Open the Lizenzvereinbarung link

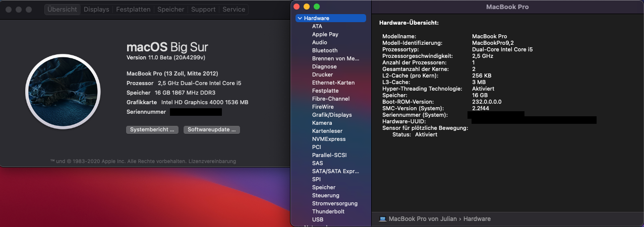coord(212,162)
